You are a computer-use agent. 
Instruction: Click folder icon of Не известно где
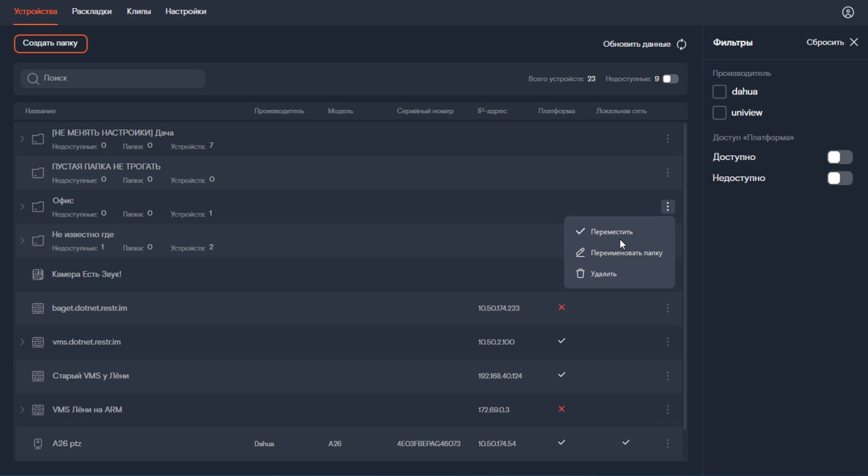(x=38, y=241)
